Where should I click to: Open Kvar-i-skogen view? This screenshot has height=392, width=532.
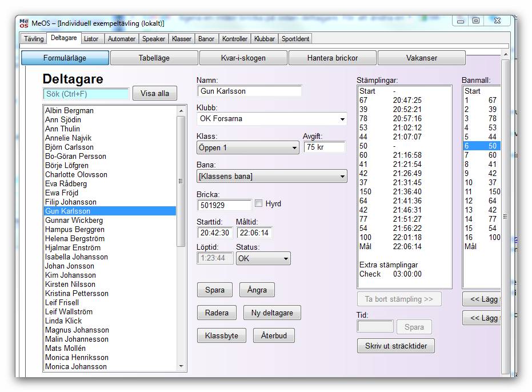243,58
